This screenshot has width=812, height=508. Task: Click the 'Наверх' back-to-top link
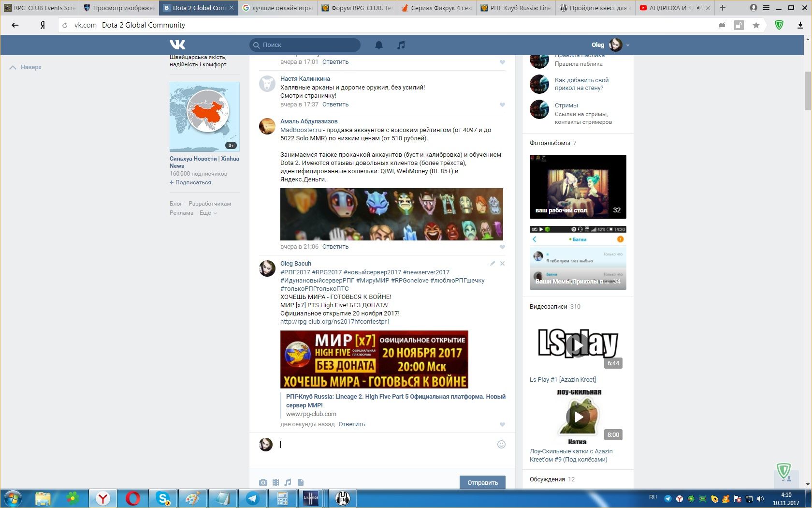tap(26, 67)
